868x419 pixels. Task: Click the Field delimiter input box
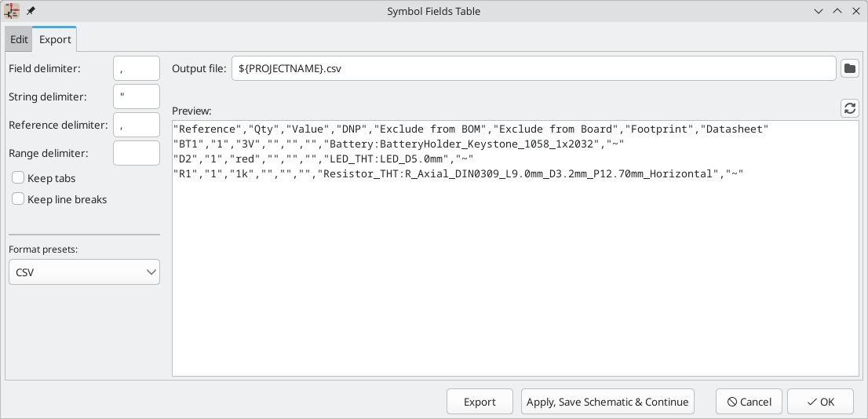(x=137, y=68)
